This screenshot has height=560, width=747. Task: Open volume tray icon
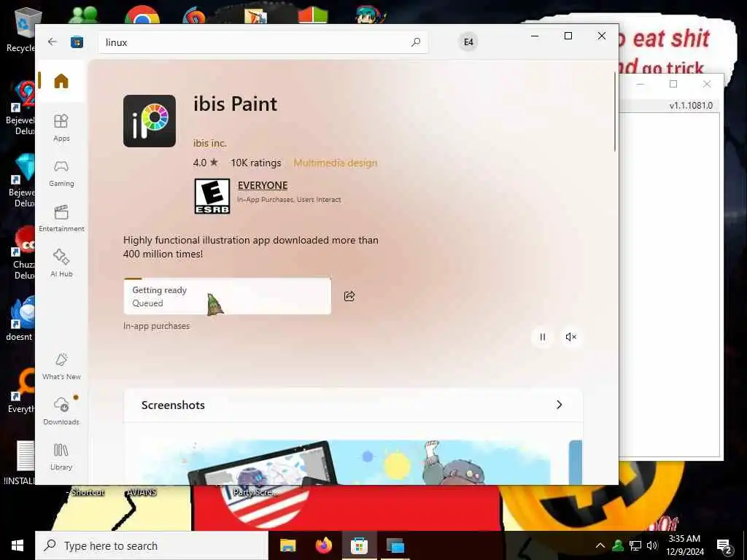tap(651, 545)
